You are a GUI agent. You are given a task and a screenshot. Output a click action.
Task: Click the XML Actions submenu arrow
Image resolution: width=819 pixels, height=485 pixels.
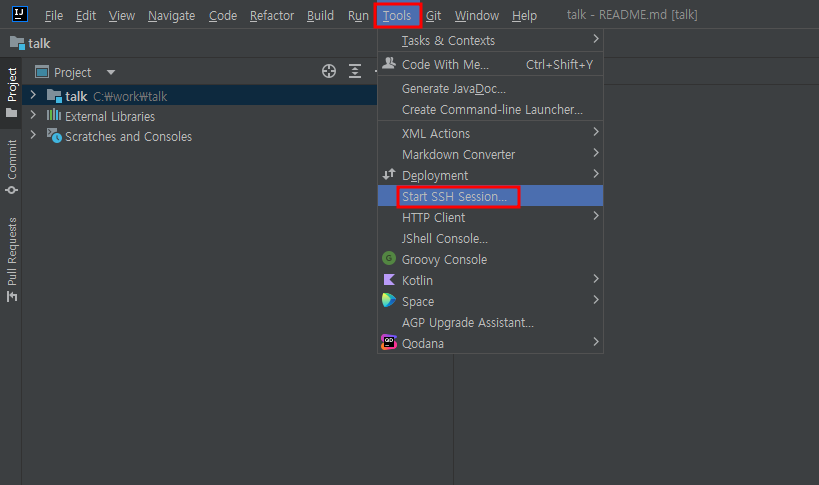coord(595,132)
